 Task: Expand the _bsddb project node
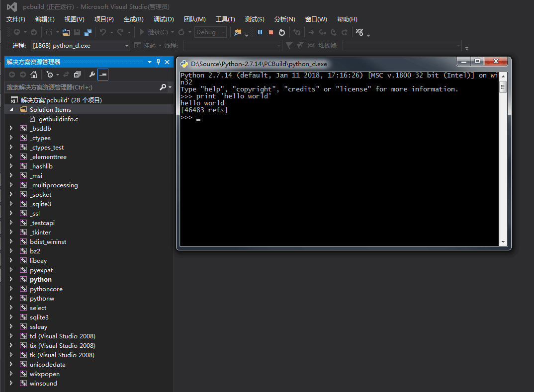click(x=11, y=128)
